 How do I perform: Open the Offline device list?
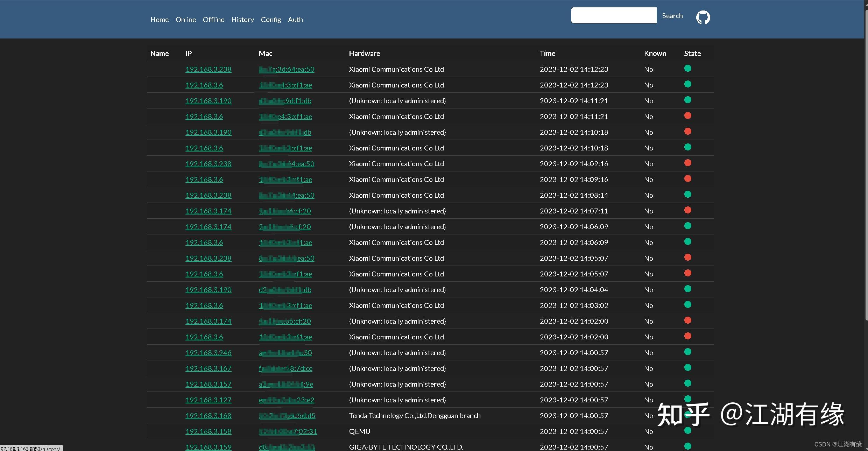pos(213,20)
